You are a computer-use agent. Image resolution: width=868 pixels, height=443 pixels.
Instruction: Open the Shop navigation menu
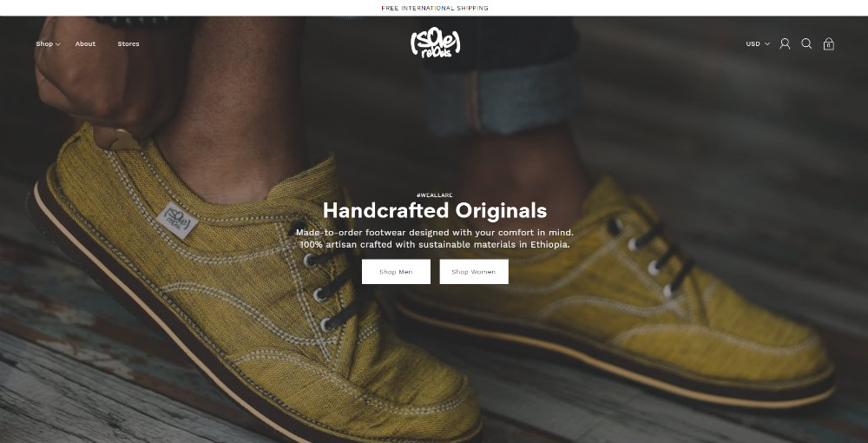[44, 43]
